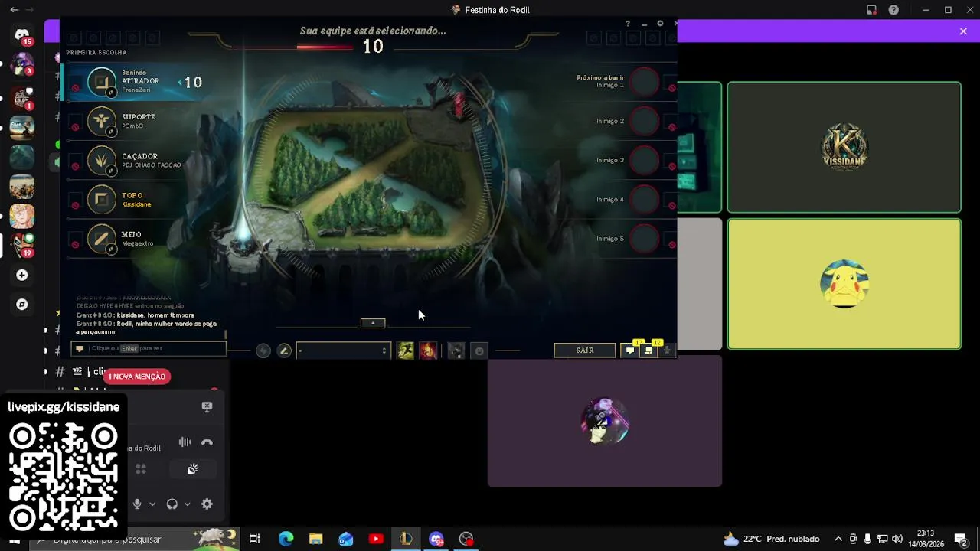Image resolution: width=980 pixels, height=551 pixels.
Task: Open the League client help question mark
Action: tap(628, 24)
